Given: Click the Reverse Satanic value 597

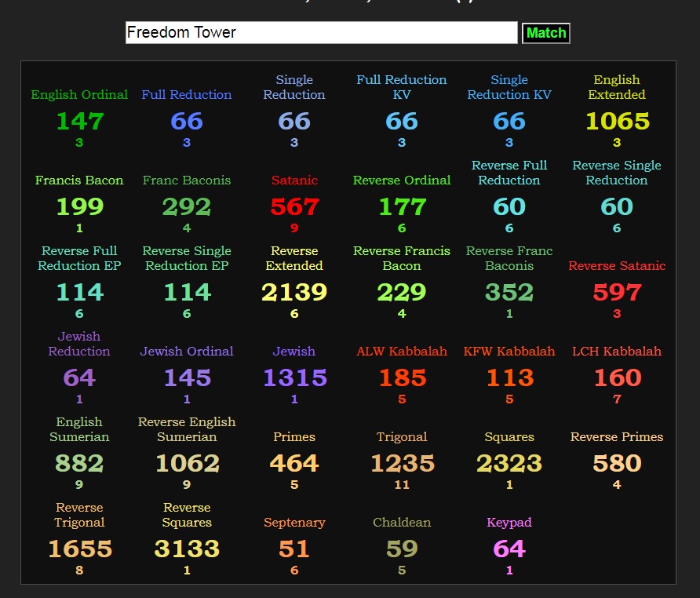Looking at the screenshot, I should pos(617,293).
